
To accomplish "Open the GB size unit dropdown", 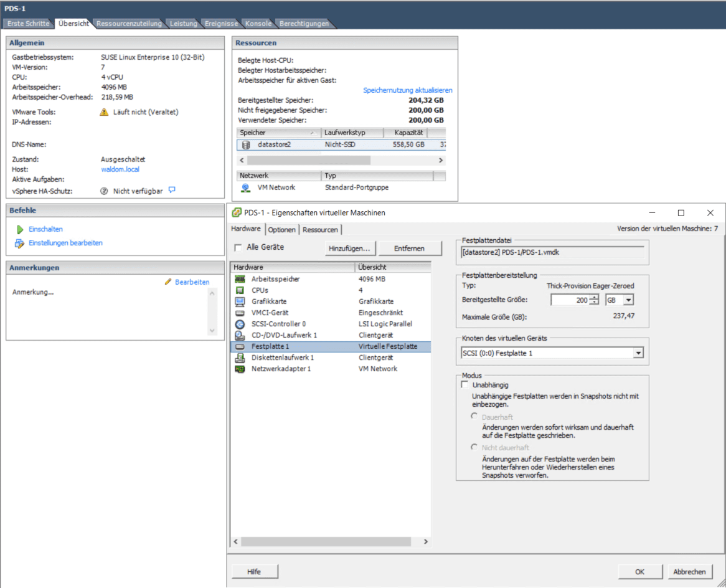I will pyautogui.click(x=628, y=300).
